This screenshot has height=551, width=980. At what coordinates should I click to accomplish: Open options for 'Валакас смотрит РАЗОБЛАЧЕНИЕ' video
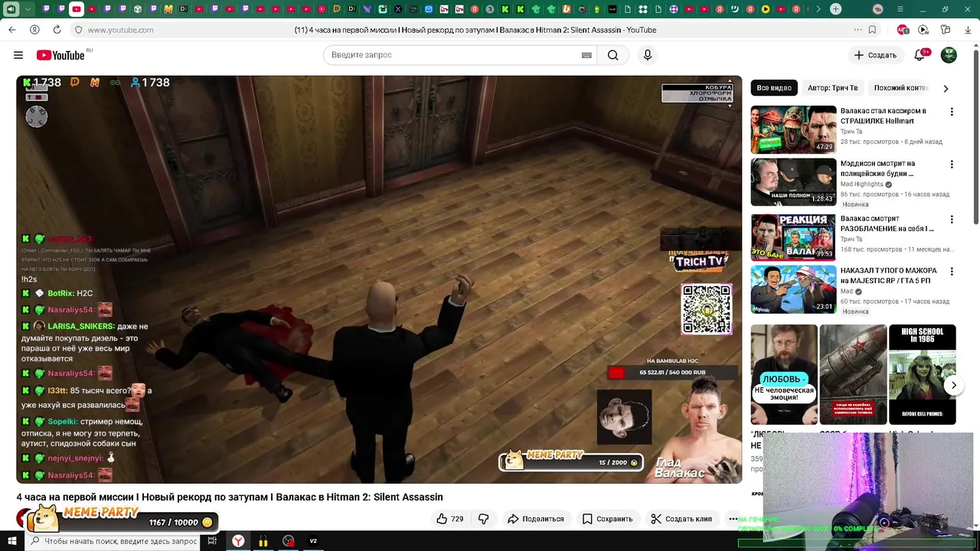click(x=952, y=219)
